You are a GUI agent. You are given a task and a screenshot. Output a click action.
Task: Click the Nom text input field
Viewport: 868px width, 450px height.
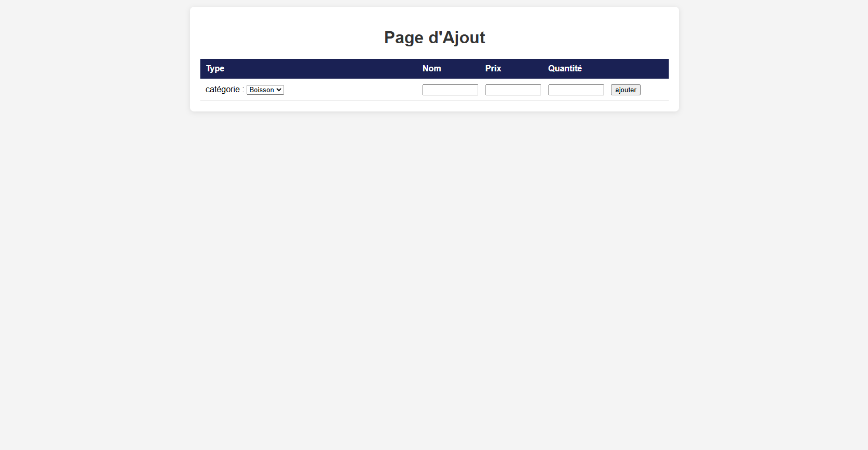(450, 90)
